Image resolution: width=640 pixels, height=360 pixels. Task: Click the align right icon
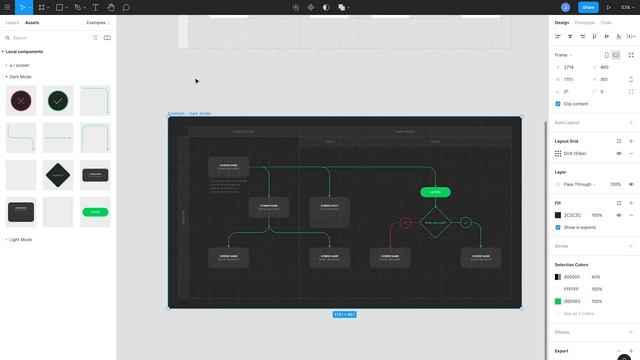[582, 36]
